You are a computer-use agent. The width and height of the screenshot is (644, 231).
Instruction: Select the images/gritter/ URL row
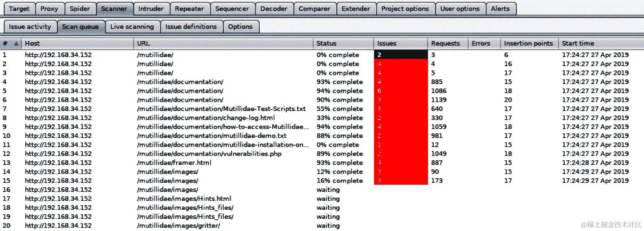(x=322, y=226)
